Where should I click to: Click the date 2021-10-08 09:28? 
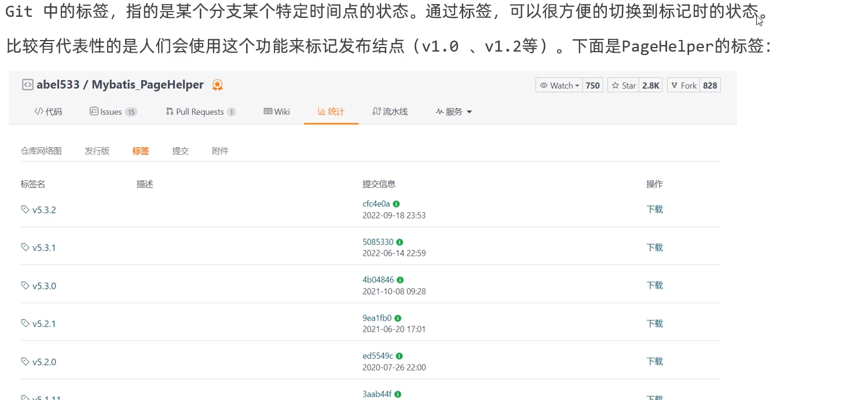(x=394, y=292)
